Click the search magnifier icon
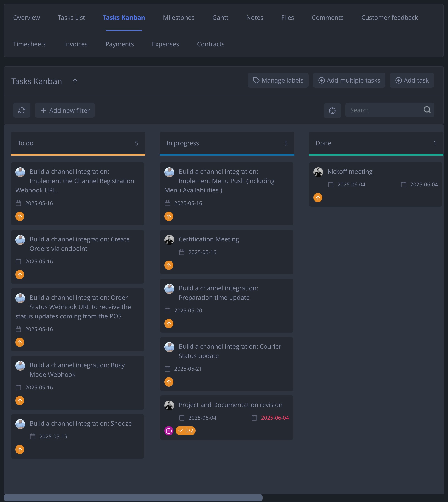This screenshot has height=502, width=448. pyautogui.click(x=427, y=110)
